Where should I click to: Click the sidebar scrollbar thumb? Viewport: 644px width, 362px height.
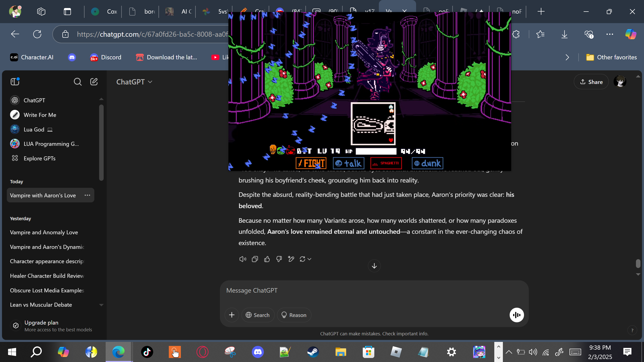pyautogui.click(x=101, y=143)
